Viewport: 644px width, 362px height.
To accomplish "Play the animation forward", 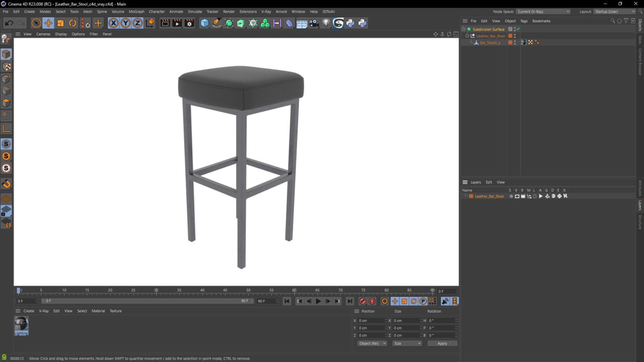I will click(318, 301).
